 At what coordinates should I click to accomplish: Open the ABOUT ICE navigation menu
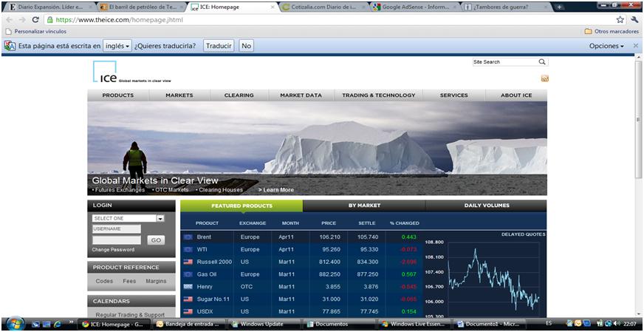pos(516,95)
